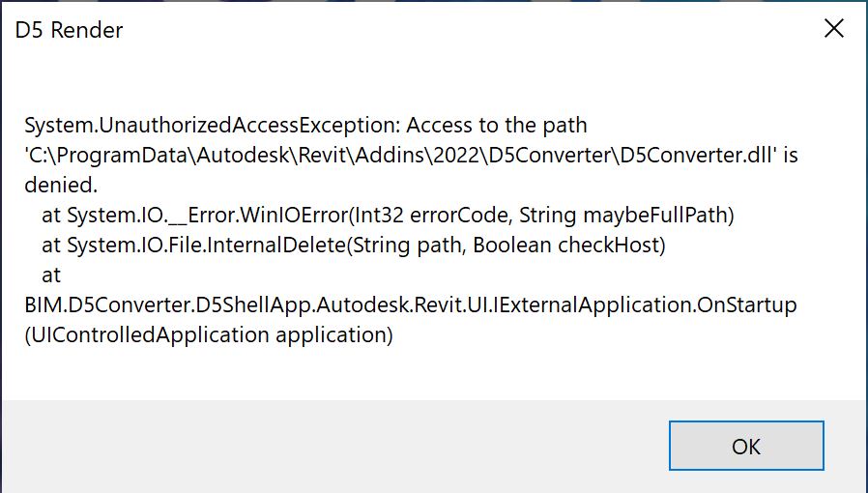Click the 'Boolean checkHost' parameter text
Screen dimensions: 868x493
click(566, 246)
